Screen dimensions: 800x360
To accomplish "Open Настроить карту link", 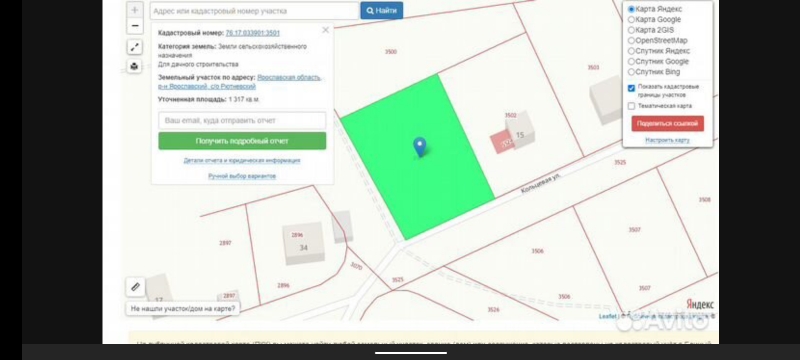I will click(x=667, y=140).
